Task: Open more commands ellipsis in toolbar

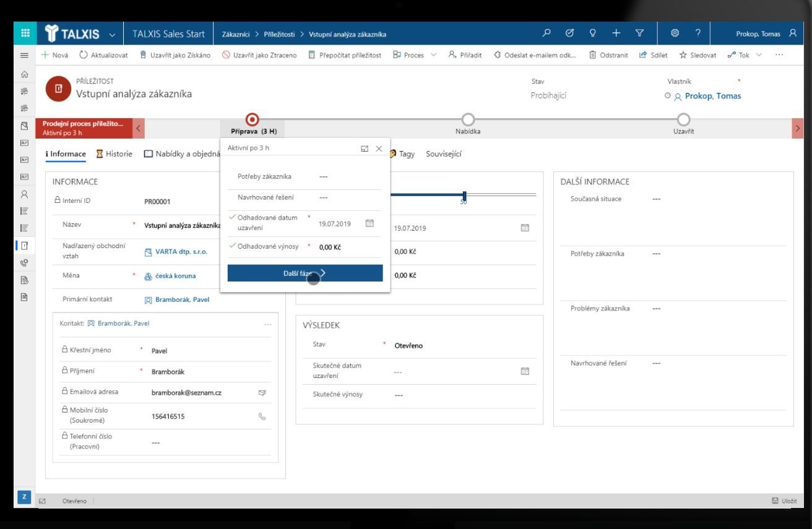Action: pos(779,55)
